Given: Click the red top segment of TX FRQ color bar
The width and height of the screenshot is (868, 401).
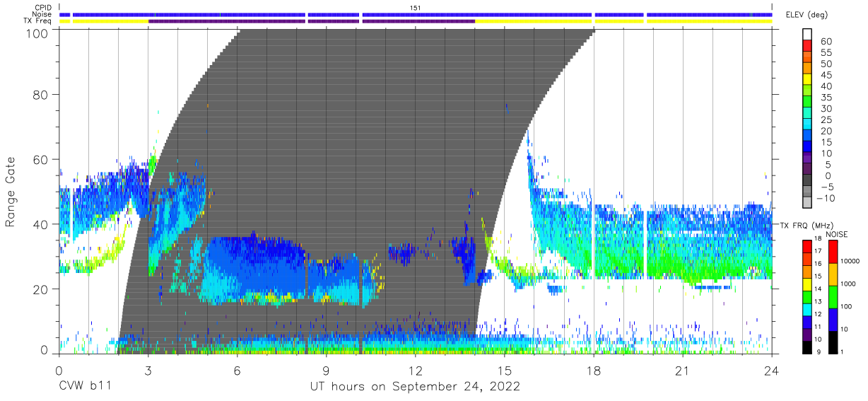Looking at the screenshot, I should point(807,246).
